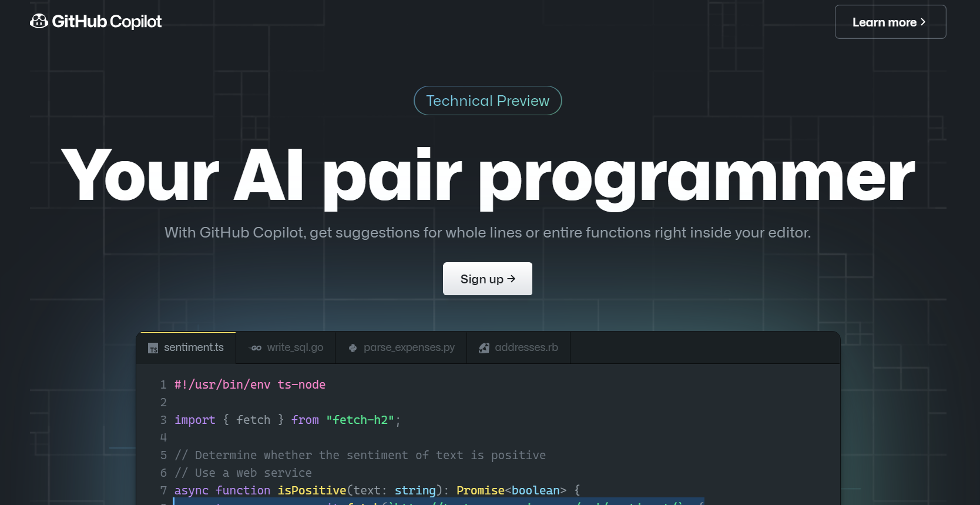The width and height of the screenshot is (980, 505).
Task: Click the Ruby icon on addresses.rb tab
Action: pyautogui.click(x=484, y=348)
